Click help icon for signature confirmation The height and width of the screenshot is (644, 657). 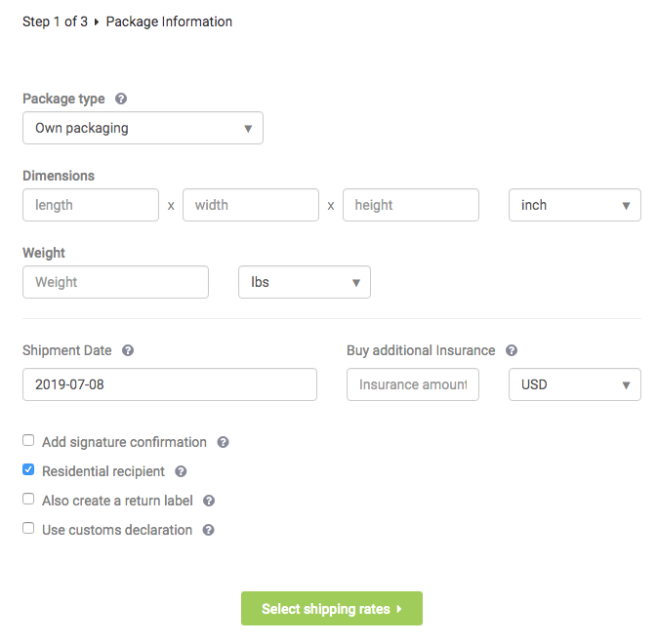(223, 442)
